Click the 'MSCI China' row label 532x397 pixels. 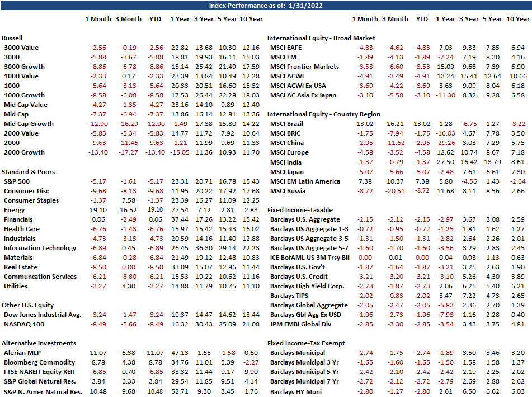pos(286,143)
